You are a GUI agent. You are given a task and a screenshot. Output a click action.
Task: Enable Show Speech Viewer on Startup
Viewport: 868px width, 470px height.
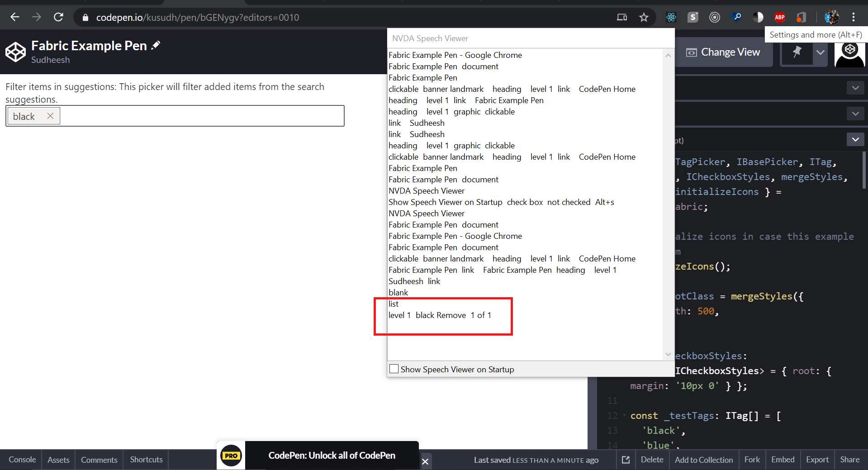click(x=394, y=369)
